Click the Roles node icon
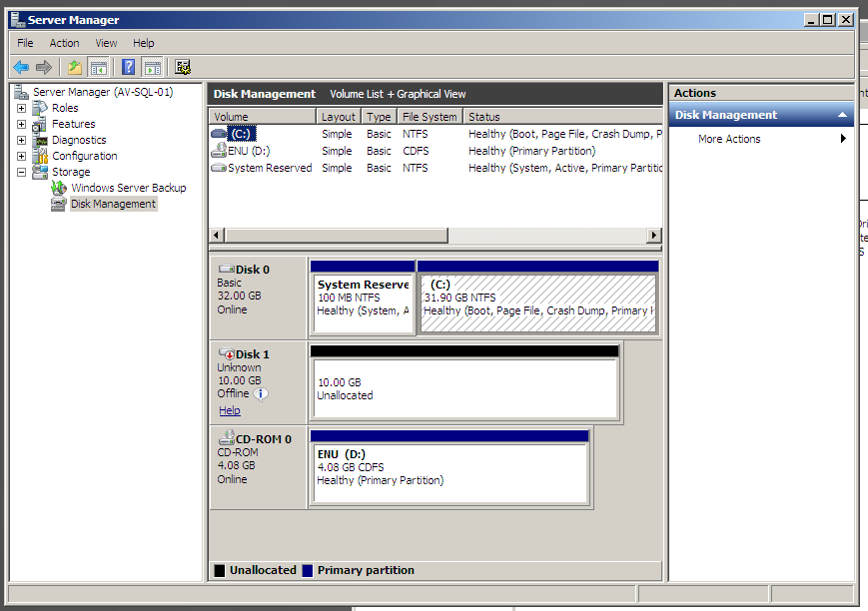This screenshot has width=868, height=611. pyautogui.click(x=40, y=108)
